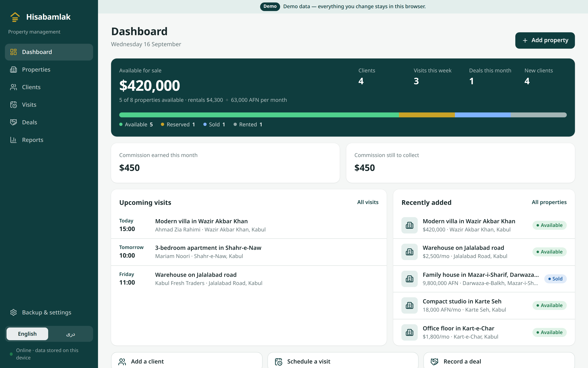Viewport: 588px width, 368px height.
Task: Click Available badge on Warehouse on Jalalabad road
Action: coord(549,252)
